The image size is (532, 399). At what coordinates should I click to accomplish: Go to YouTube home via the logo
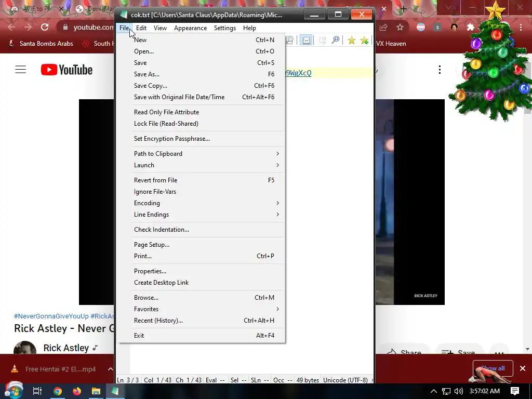click(66, 70)
